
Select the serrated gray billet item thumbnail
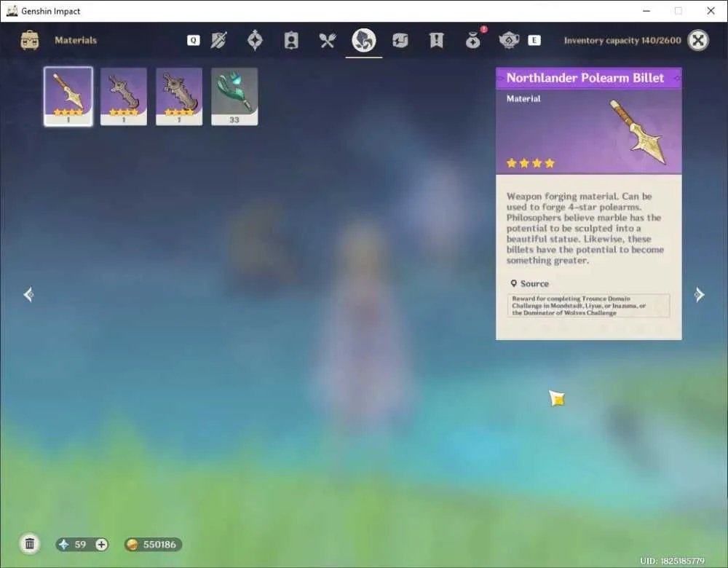click(x=179, y=97)
